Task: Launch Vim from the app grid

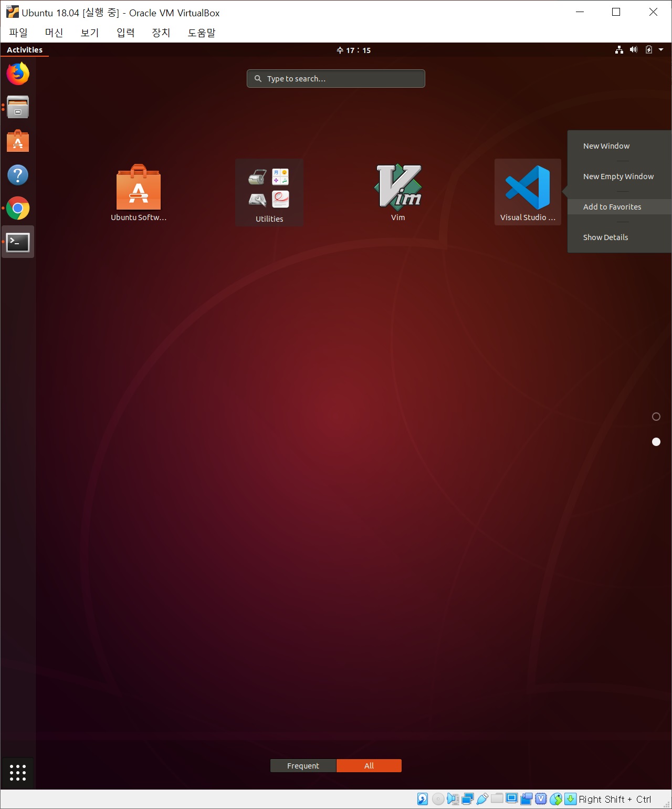Action: click(x=398, y=193)
